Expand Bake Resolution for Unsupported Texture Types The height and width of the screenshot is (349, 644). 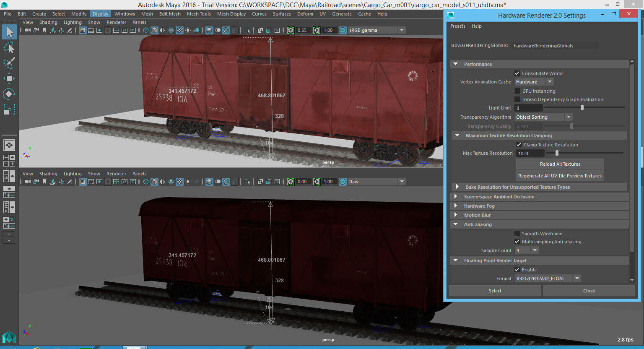click(x=457, y=187)
